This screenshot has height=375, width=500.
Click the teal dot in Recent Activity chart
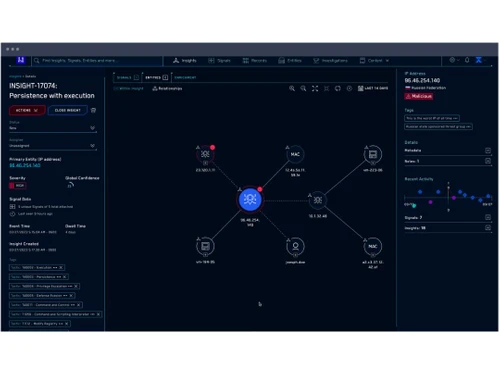pyautogui.click(x=414, y=206)
